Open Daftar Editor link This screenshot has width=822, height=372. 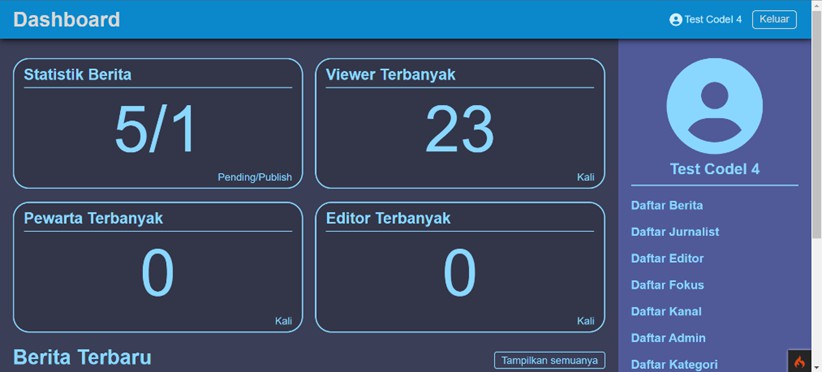(x=667, y=258)
